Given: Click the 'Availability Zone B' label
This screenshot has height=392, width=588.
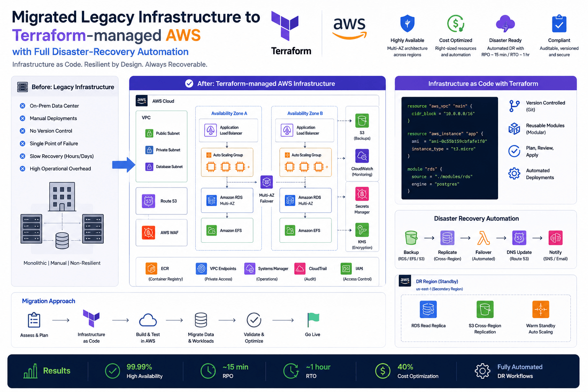Looking at the screenshot, I should (305, 113).
